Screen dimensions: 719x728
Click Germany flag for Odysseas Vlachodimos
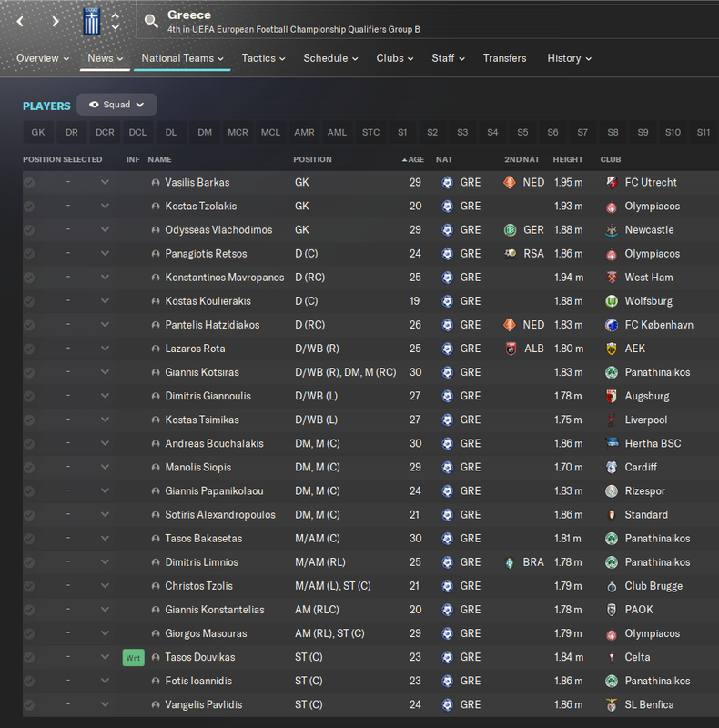coord(510,230)
